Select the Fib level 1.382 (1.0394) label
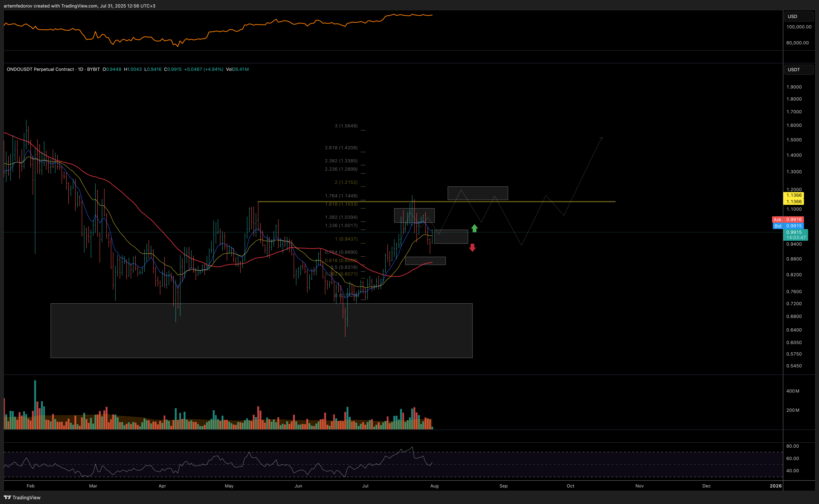The width and height of the screenshot is (819, 504). point(341,217)
